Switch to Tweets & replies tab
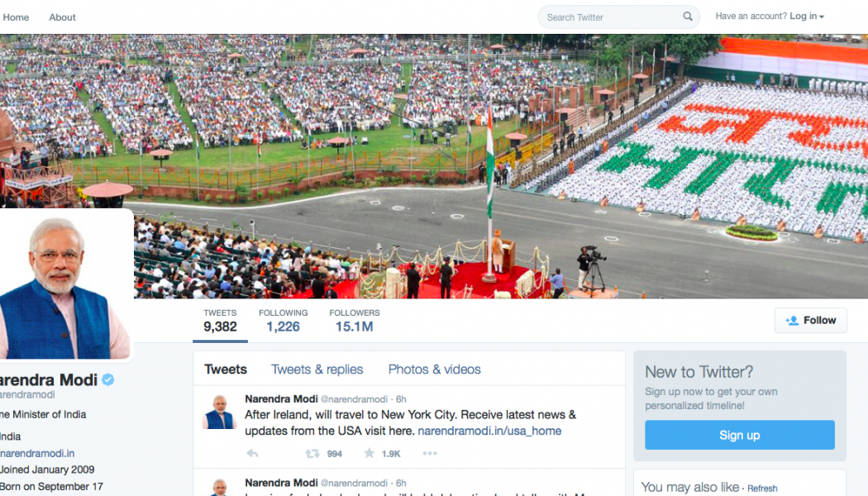The height and width of the screenshot is (496, 868). (317, 370)
